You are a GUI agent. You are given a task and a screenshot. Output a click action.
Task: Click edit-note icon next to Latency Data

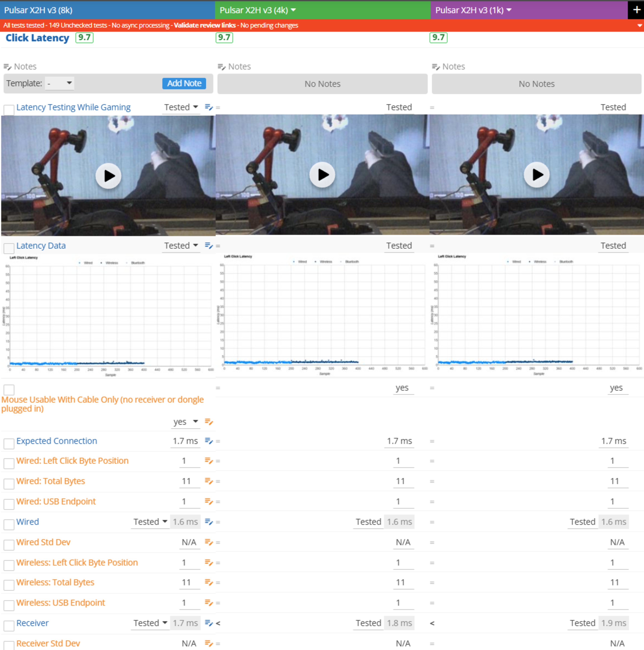209,246
